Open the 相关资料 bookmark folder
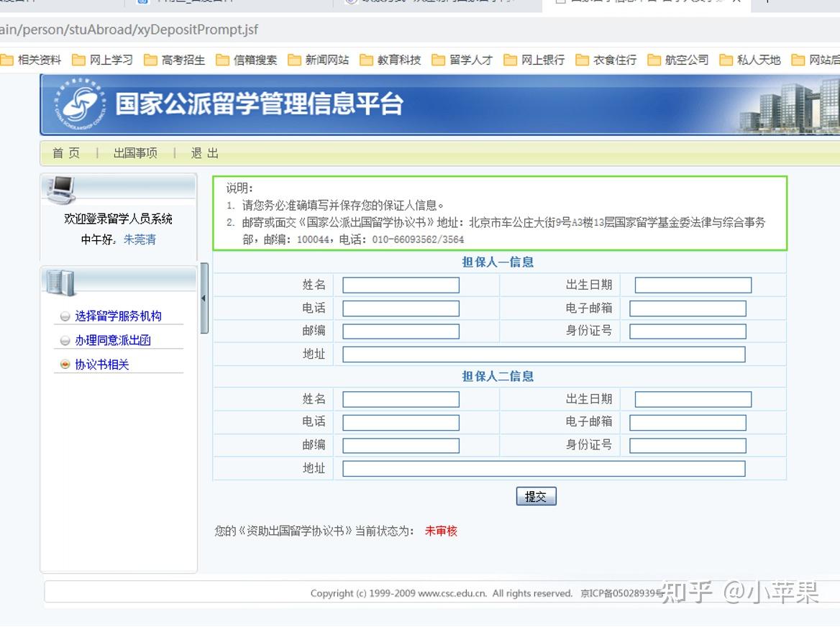Viewport: 840px width, 627px height. [x=30, y=60]
